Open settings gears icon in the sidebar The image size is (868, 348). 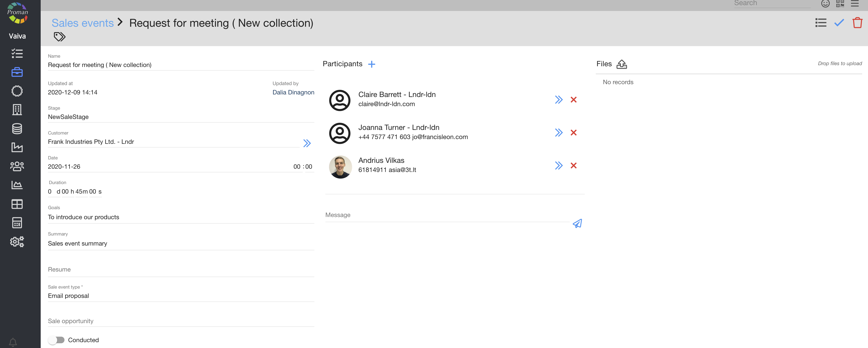coord(17,242)
